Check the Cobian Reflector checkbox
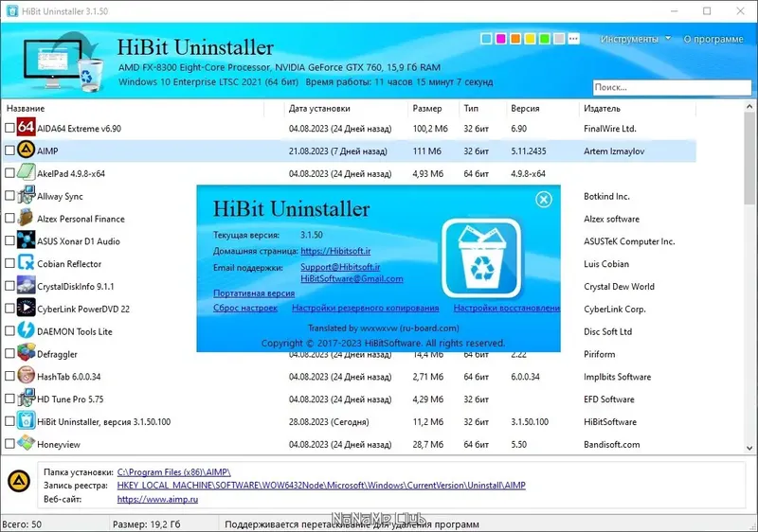This screenshot has height=532, width=758. pyautogui.click(x=9, y=263)
